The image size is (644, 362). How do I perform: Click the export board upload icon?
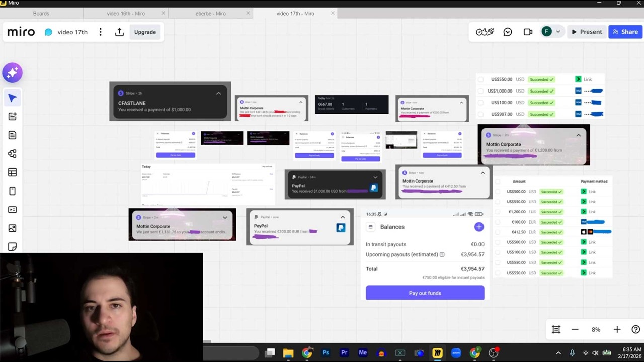(x=119, y=32)
